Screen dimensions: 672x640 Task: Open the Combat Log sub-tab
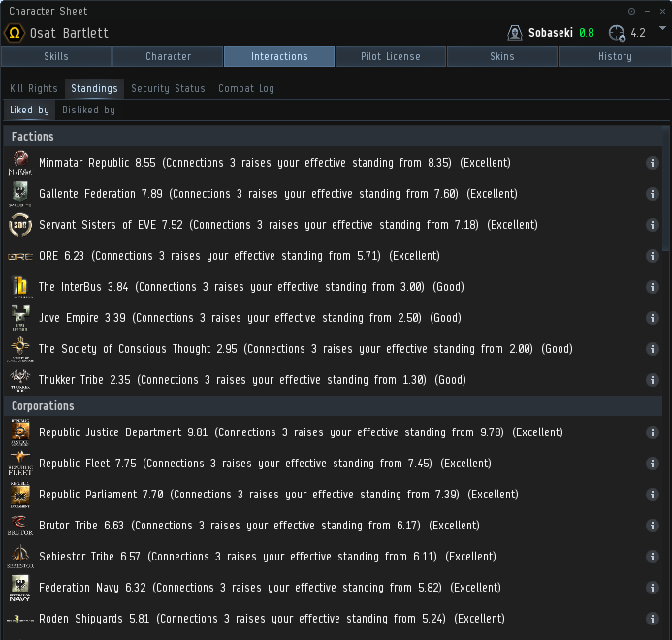pos(246,89)
